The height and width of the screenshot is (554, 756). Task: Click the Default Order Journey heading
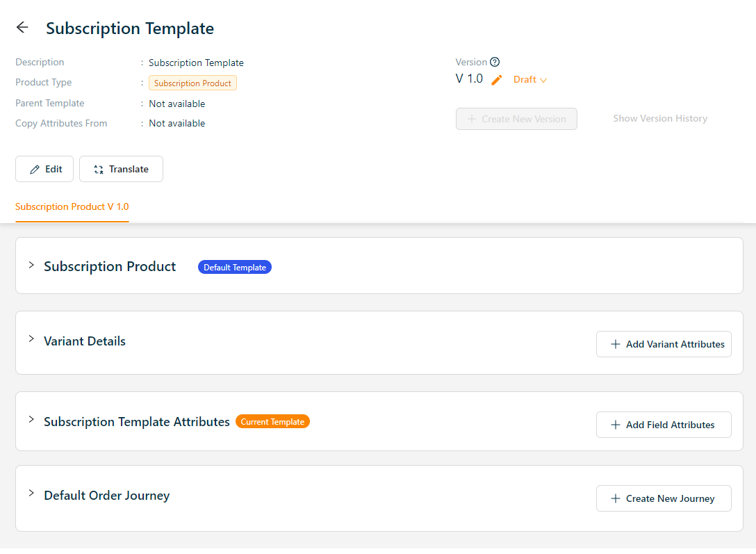(x=107, y=496)
